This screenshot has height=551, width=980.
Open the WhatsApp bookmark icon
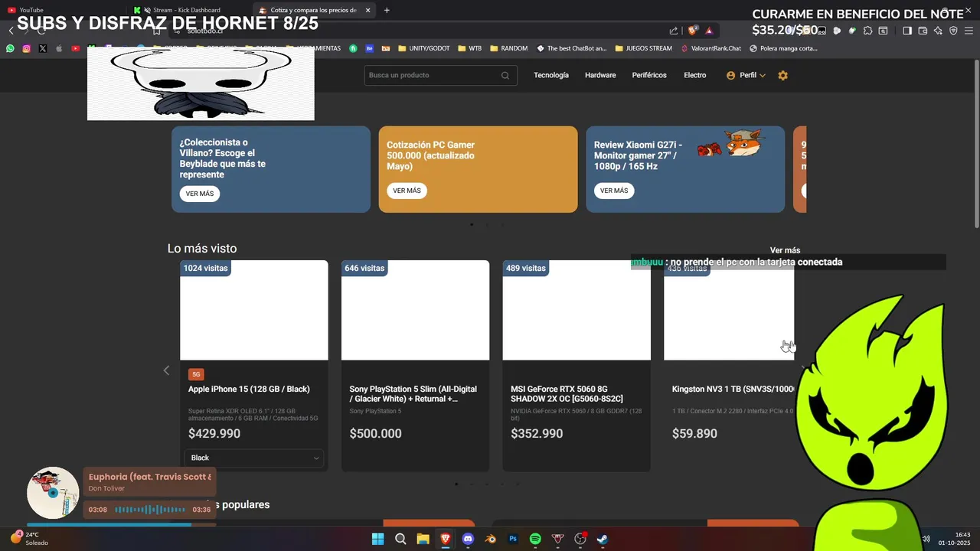[x=10, y=48]
